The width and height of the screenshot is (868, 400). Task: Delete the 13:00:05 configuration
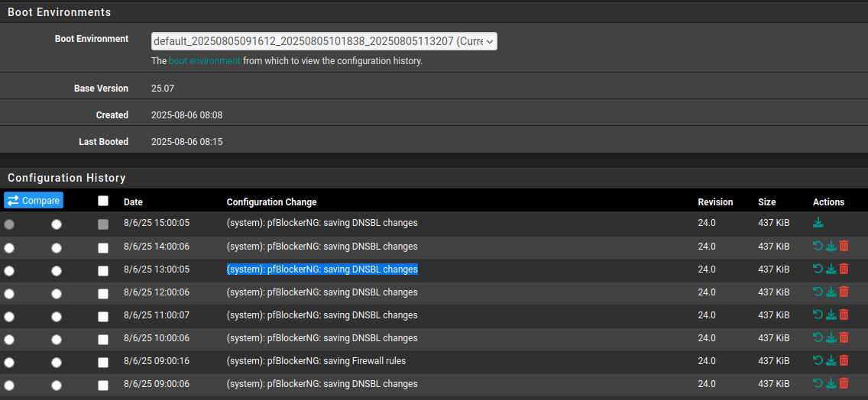844,269
